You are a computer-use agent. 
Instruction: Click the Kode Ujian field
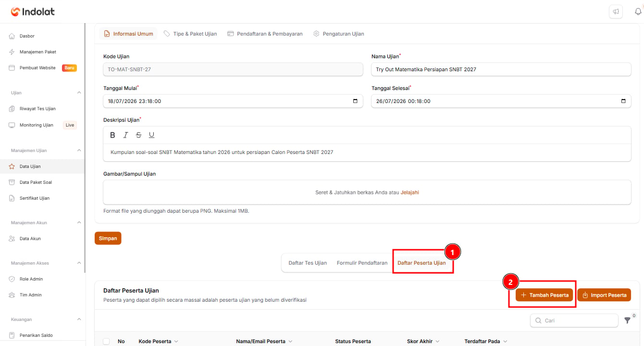coord(233,69)
